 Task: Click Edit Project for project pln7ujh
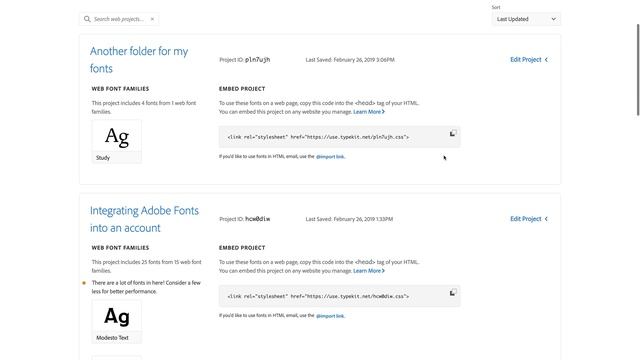[525, 60]
